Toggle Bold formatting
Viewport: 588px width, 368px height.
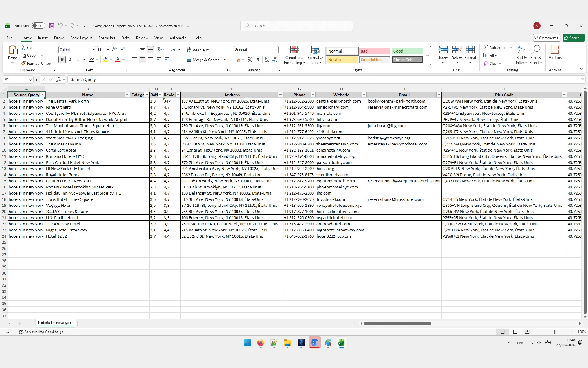tap(62, 60)
